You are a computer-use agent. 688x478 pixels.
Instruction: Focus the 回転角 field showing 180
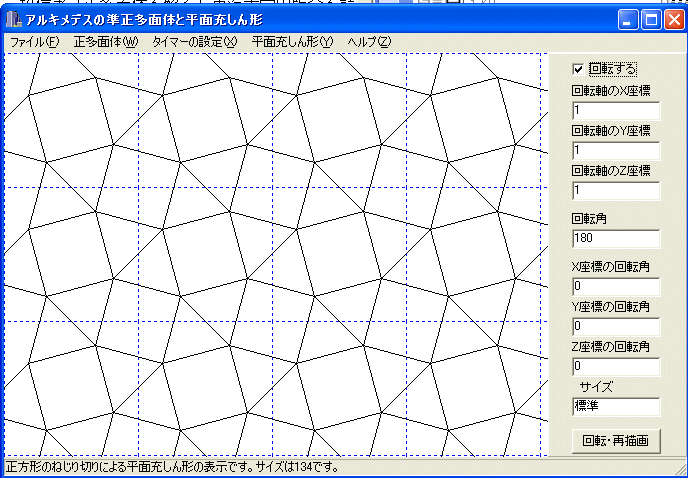click(616, 239)
